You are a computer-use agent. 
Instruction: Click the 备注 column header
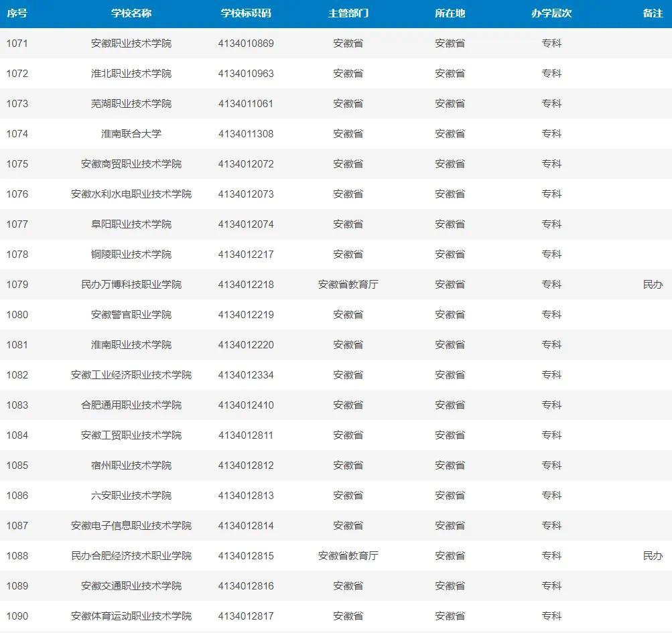pyautogui.click(x=653, y=13)
